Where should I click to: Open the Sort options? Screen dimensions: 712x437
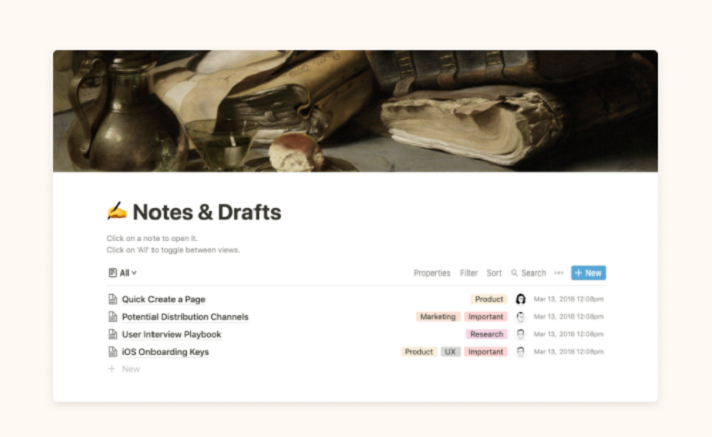tap(494, 273)
